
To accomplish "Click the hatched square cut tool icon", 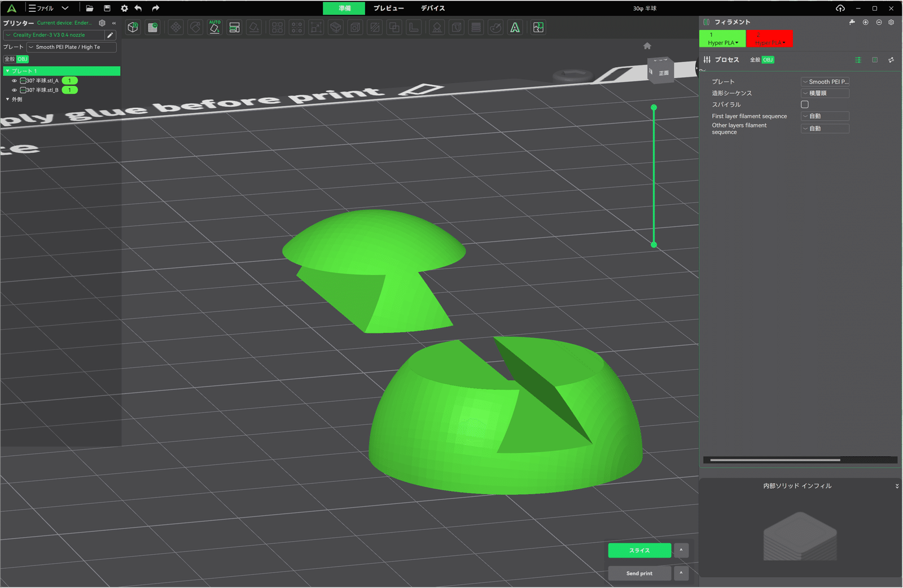I will pyautogui.click(x=375, y=27).
